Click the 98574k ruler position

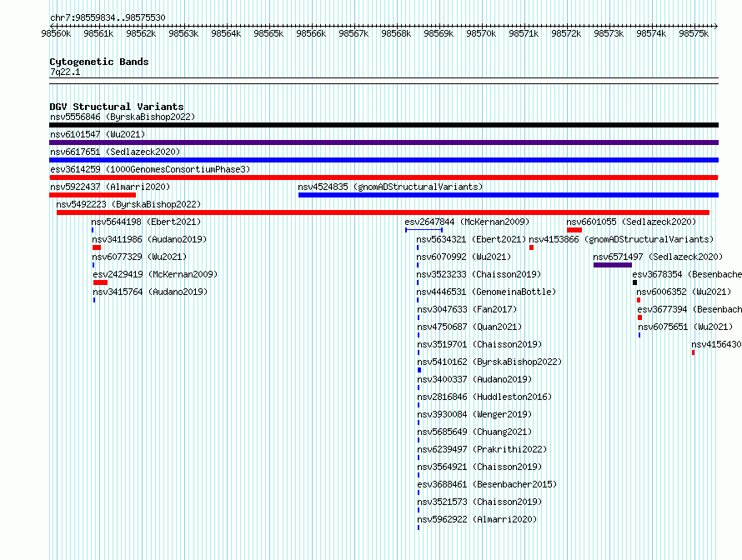point(651,33)
